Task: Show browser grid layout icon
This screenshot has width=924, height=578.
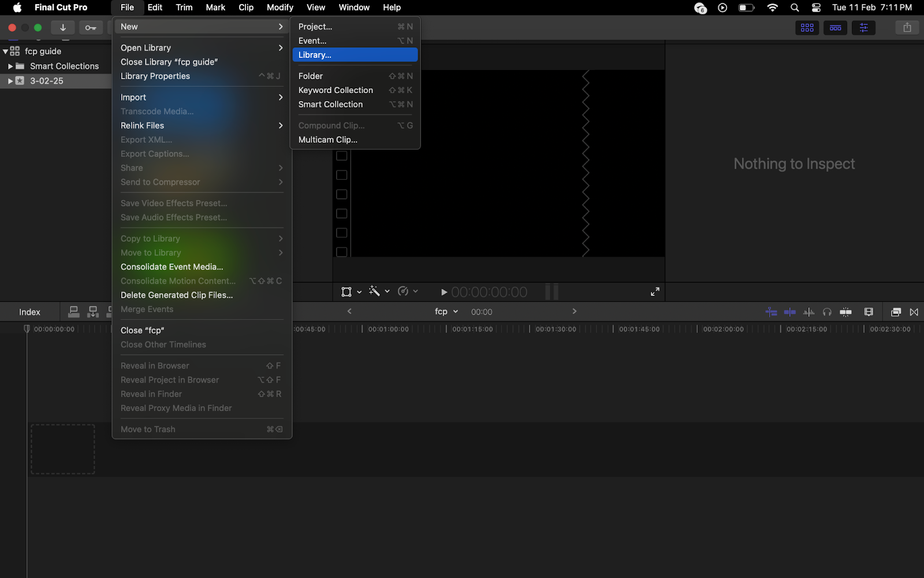Action: [807, 28]
